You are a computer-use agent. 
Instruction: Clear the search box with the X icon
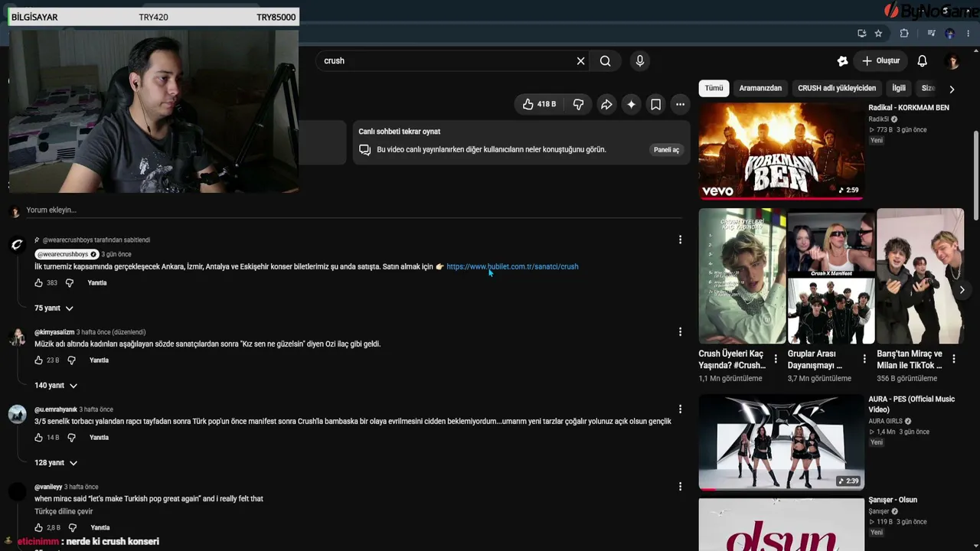[x=580, y=61]
